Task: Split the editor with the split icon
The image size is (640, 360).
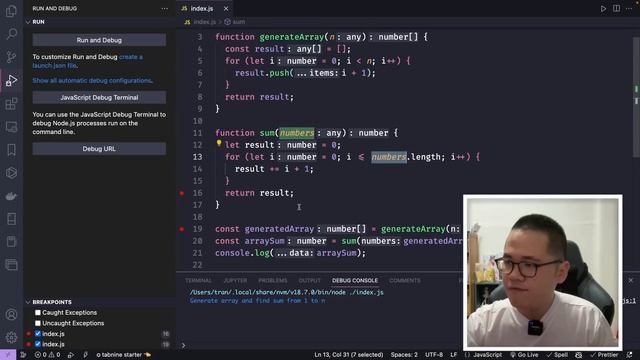Action: pos(616,9)
